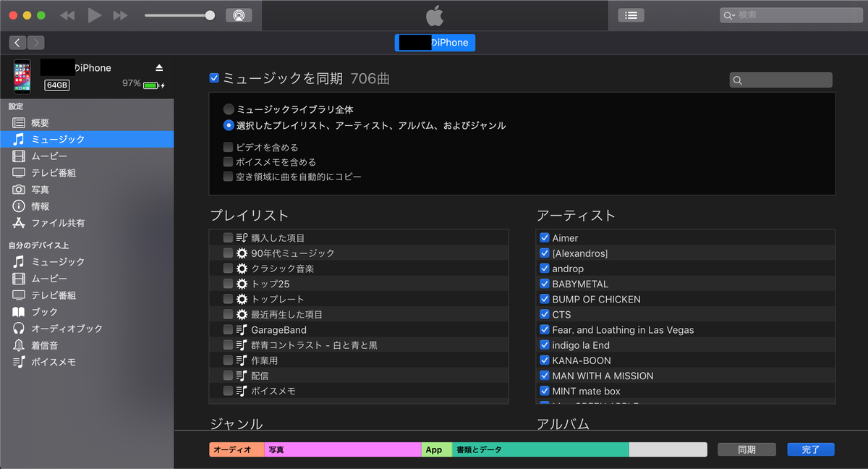Click the 完了 button to finish
868x469 pixels.
point(810,449)
